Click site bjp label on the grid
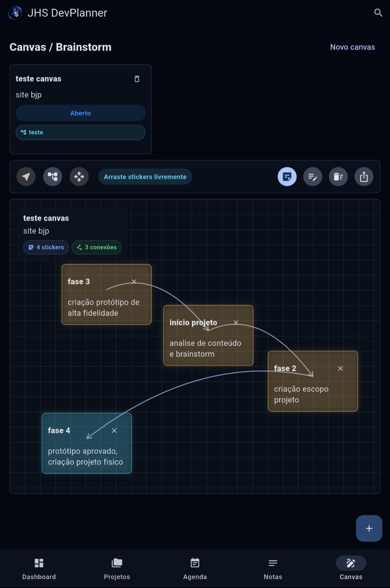 point(36,231)
